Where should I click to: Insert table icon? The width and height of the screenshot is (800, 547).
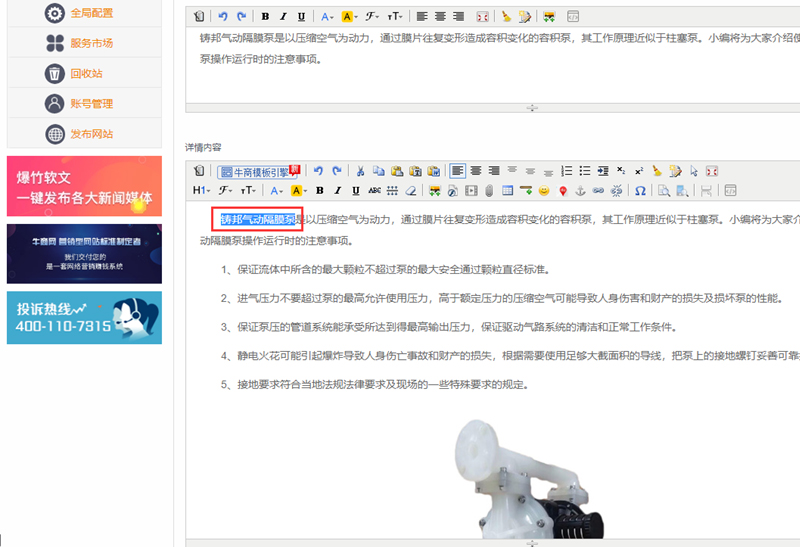508,190
